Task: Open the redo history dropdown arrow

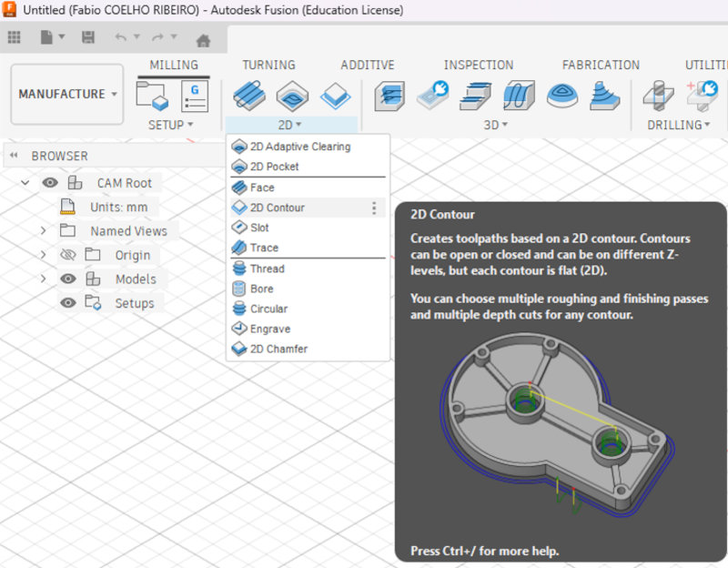Action: pyautogui.click(x=174, y=36)
